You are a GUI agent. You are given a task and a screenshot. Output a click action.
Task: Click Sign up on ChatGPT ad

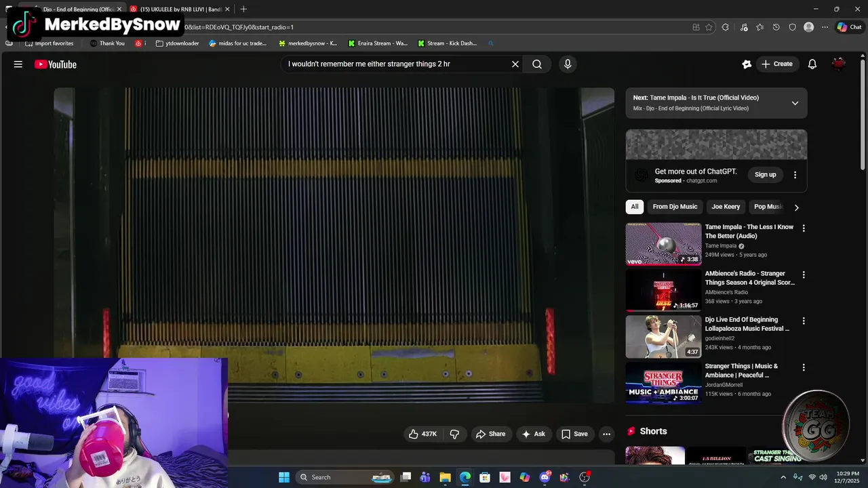click(766, 175)
